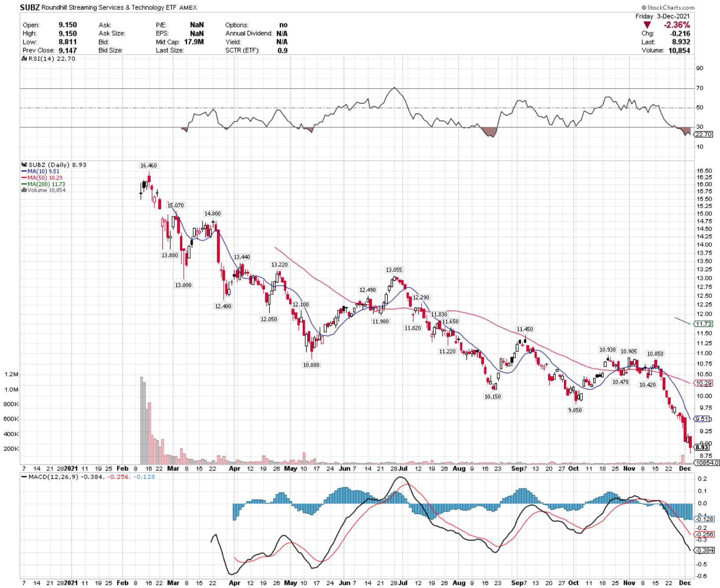Screen dimensions: 720x588
Task: Click the 10.478 price label
Action: pyautogui.click(x=621, y=382)
